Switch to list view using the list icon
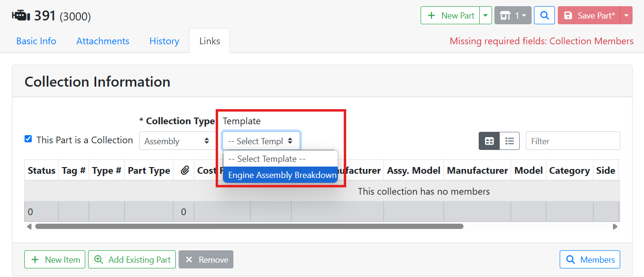Screen dimensions: 644x277 [509, 140]
